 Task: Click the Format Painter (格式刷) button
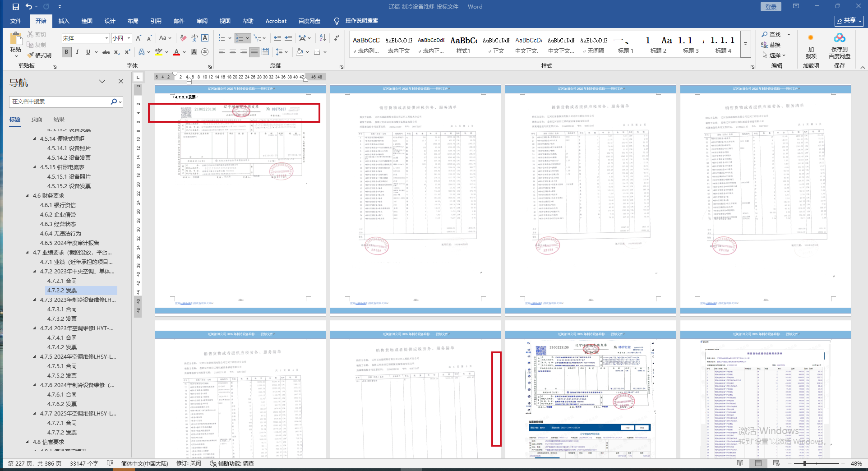(x=39, y=55)
